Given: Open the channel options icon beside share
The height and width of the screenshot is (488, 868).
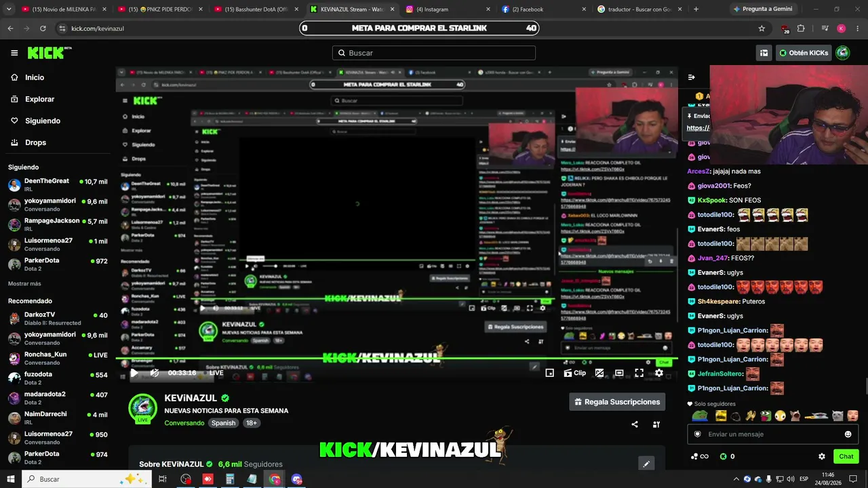Looking at the screenshot, I should click(656, 424).
